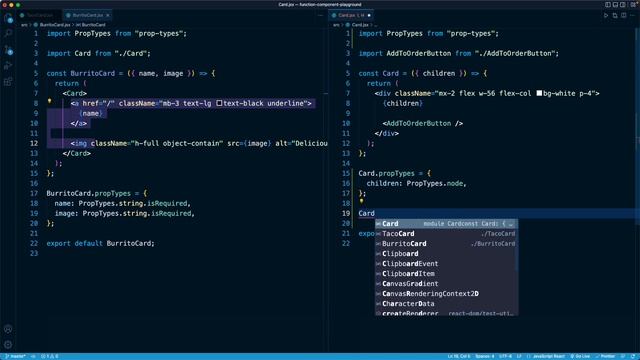Open the Extensions view in activity bar
640x360 pixels.
coord(8,82)
